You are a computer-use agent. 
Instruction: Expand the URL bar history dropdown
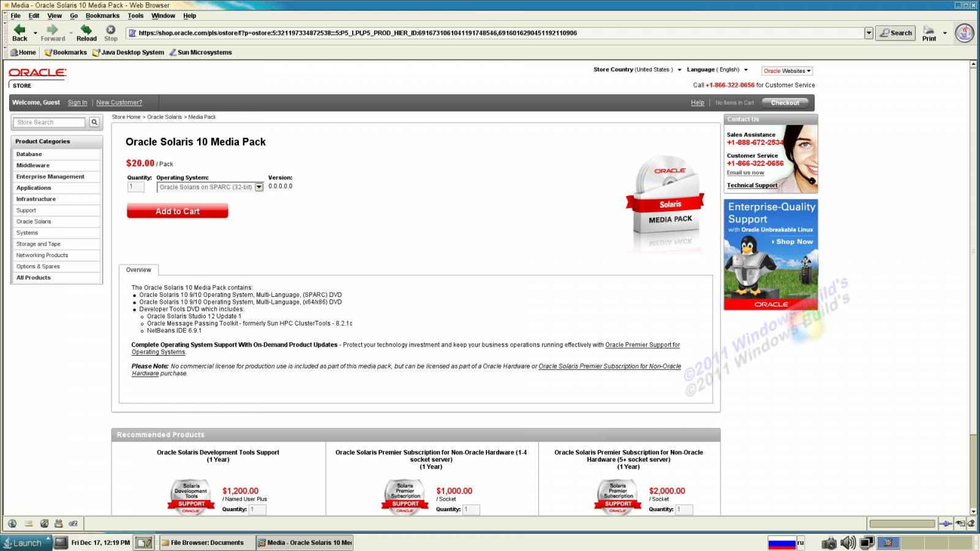tap(869, 33)
